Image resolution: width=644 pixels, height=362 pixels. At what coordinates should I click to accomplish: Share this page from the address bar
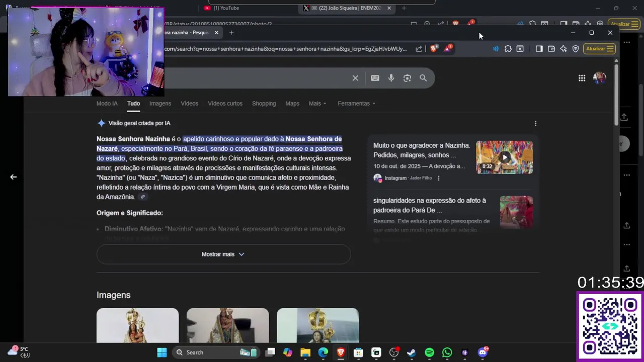tap(419, 49)
